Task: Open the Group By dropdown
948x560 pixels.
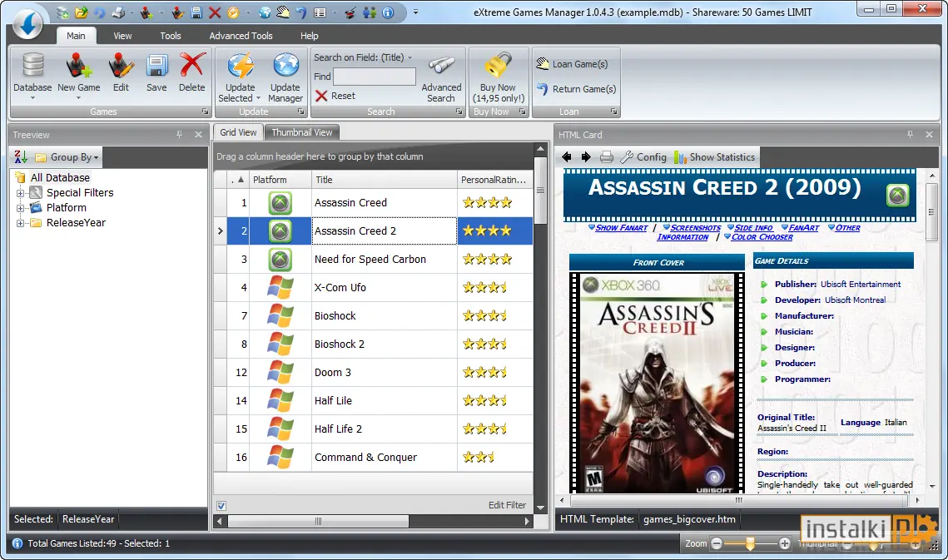Action: click(67, 157)
